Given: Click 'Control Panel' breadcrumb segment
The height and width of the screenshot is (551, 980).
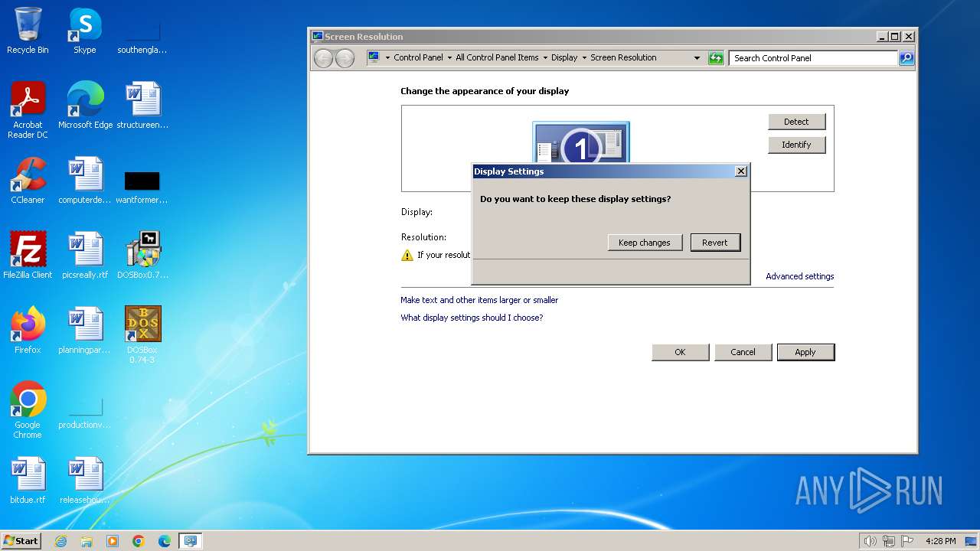Looking at the screenshot, I should coord(418,57).
